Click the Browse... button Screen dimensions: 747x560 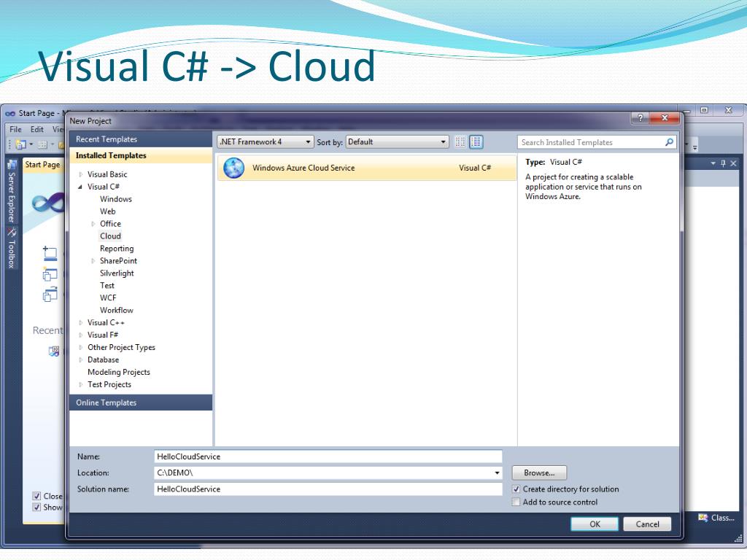coord(539,472)
